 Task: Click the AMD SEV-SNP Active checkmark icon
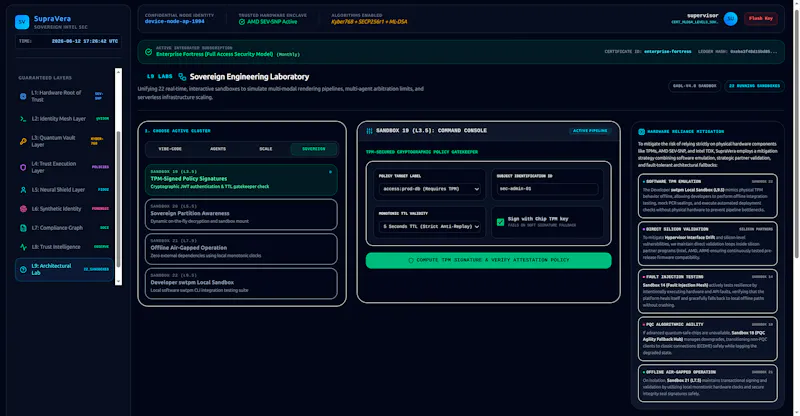pyautogui.click(x=242, y=22)
